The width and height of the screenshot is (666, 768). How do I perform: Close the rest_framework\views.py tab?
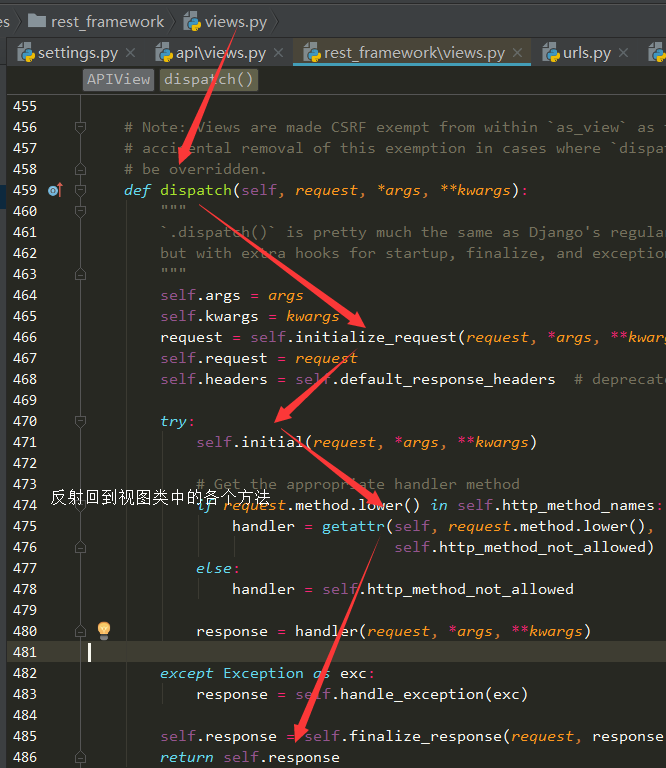517,52
